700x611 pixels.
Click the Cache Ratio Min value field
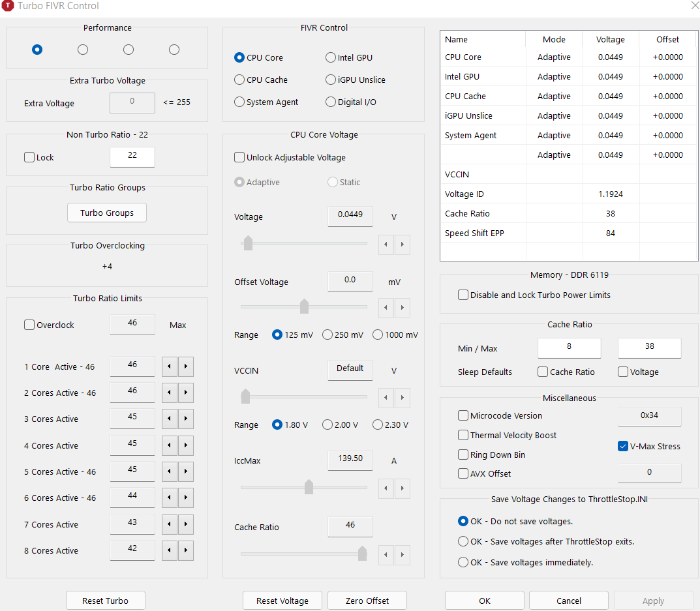click(569, 348)
